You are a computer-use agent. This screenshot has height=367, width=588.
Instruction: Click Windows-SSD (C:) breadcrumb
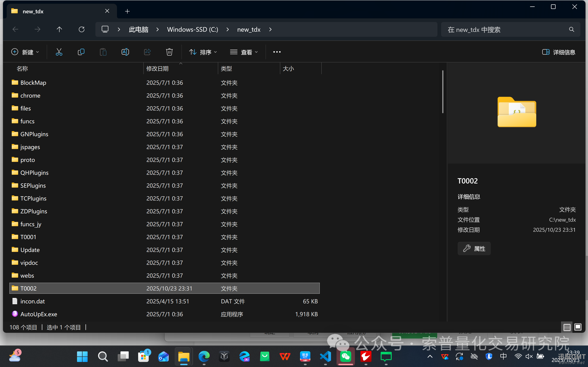(x=192, y=29)
